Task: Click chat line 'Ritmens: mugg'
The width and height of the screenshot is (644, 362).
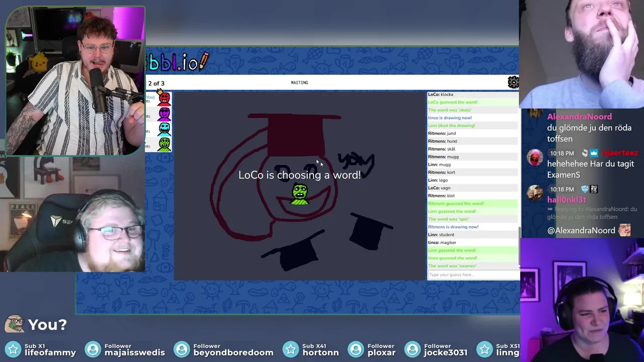Action: (472, 157)
